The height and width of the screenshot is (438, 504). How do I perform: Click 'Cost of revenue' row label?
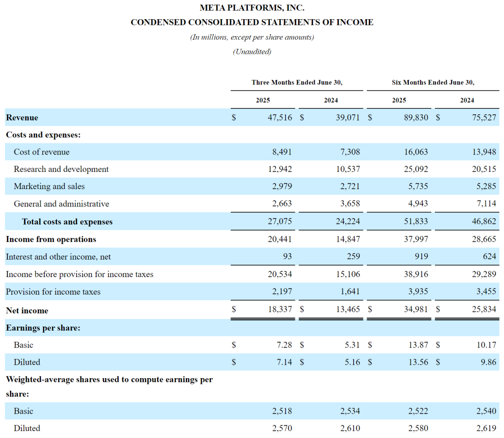pyautogui.click(x=42, y=152)
